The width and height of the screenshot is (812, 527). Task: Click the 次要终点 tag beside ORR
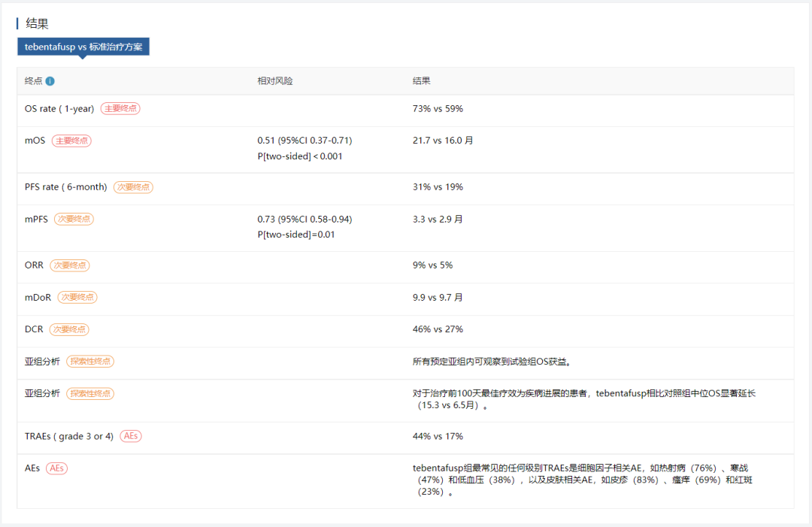pyautogui.click(x=70, y=265)
